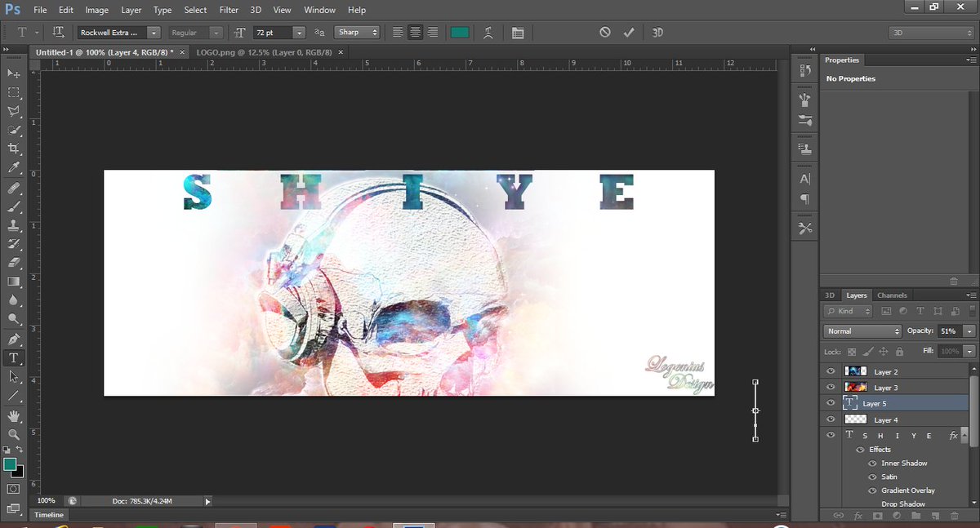Commit current text edits with checkmark
Viewport: 980px width, 528px height.
click(x=628, y=33)
